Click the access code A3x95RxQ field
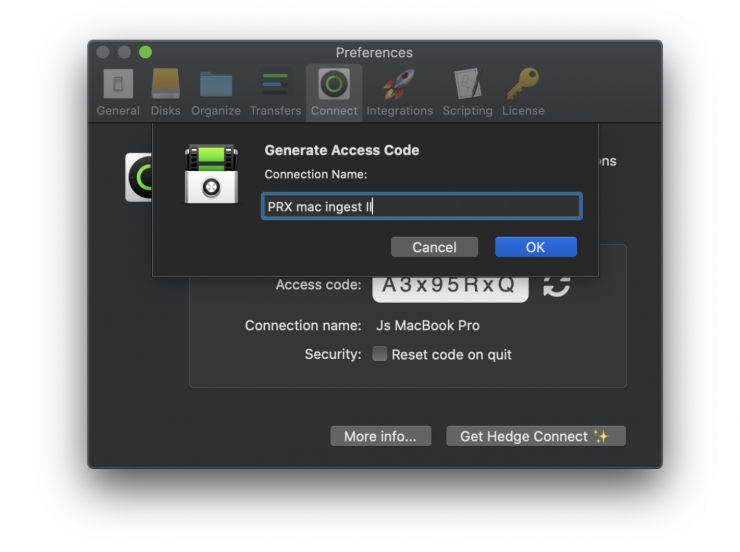 [x=450, y=285]
